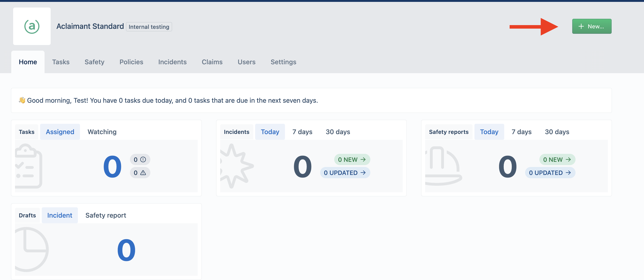
Task: Open the New... button
Action: pyautogui.click(x=592, y=26)
